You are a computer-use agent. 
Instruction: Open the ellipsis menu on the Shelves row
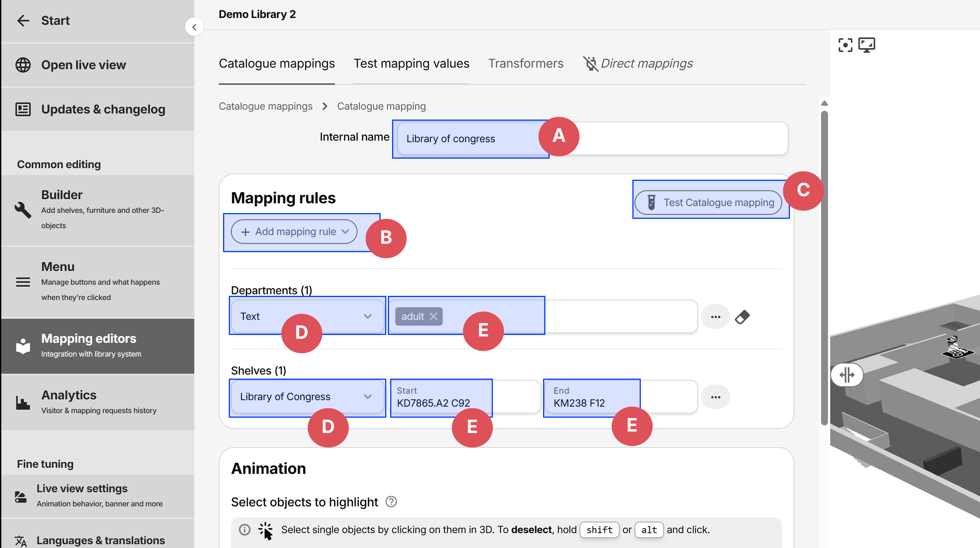(x=716, y=397)
